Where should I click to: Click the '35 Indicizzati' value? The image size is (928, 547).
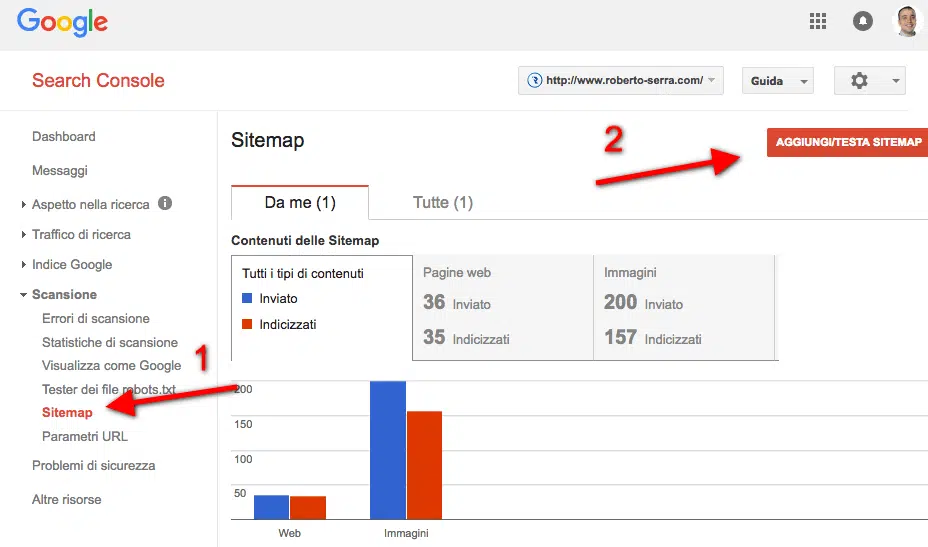[466, 337]
